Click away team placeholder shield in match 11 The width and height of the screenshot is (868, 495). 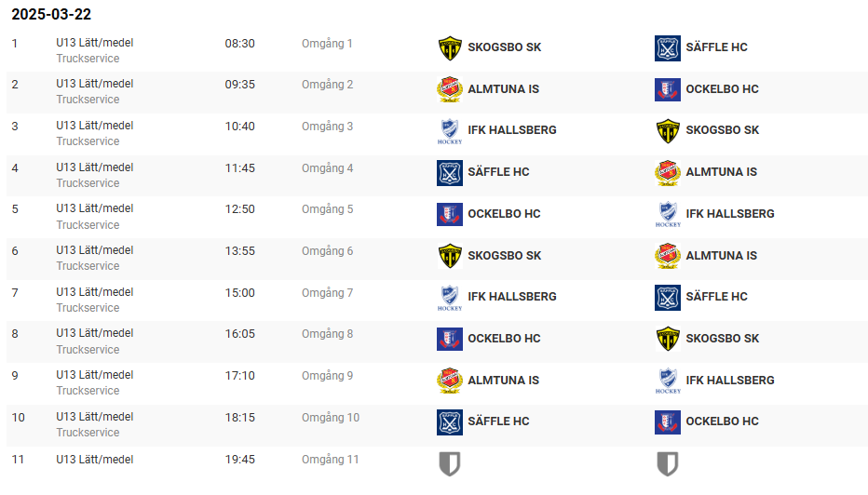[x=668, y=463]
